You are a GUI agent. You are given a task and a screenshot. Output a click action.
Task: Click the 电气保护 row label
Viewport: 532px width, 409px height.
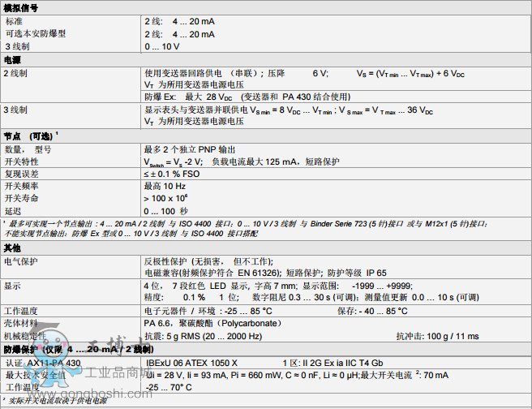pos(22,261)
